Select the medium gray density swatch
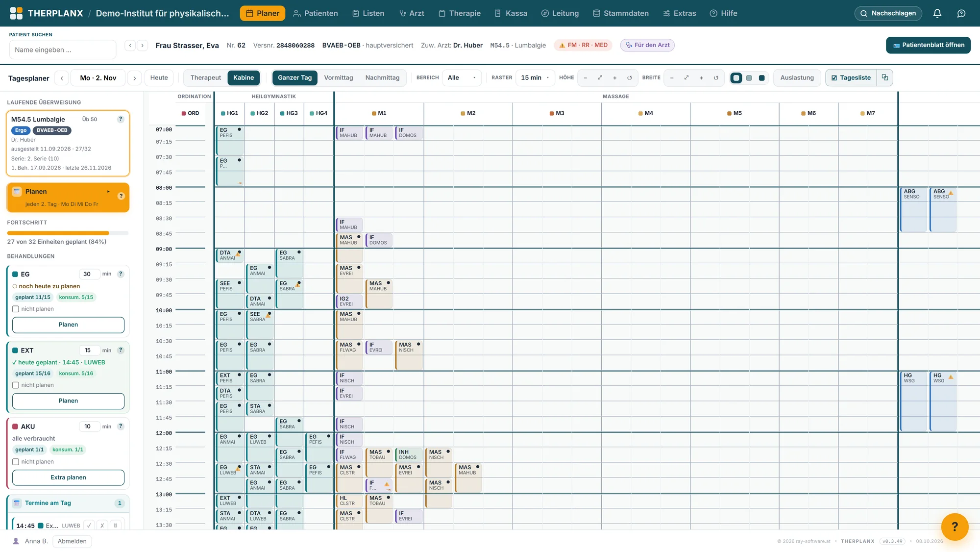 coord(749,78)
